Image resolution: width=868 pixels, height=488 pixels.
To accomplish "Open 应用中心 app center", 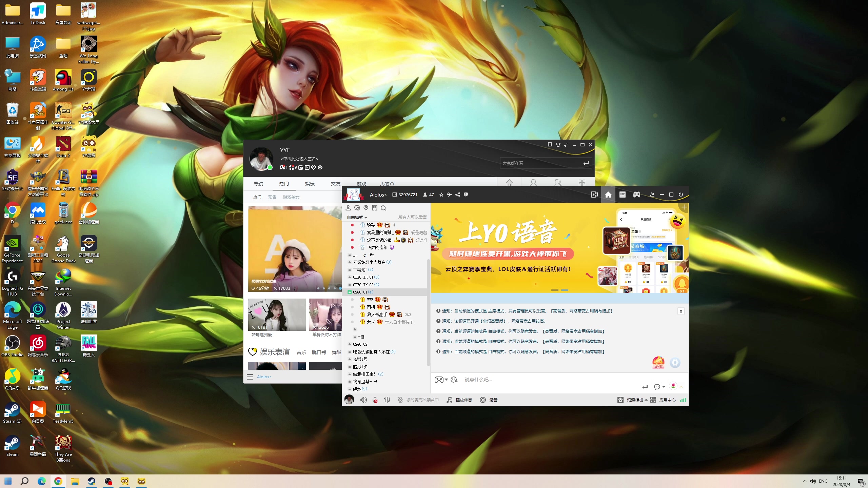I will coord(663,400).
